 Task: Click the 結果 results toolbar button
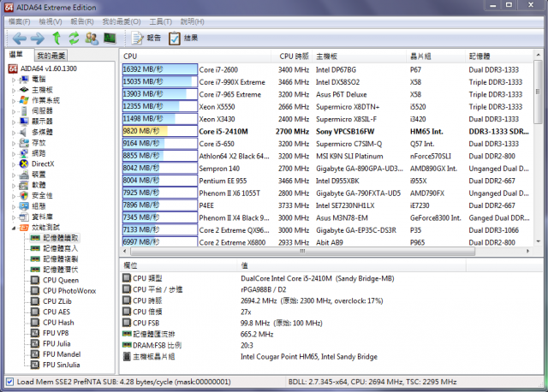pyautogui.click(x=183, y=38)
